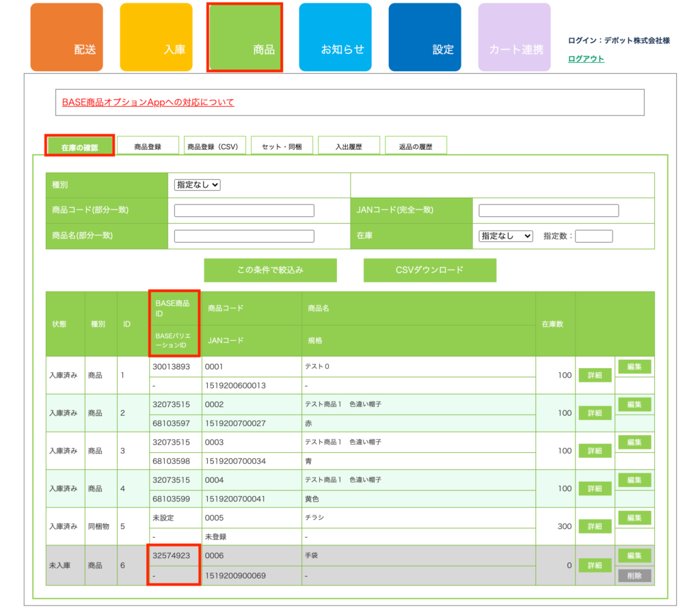Image resolution: width=700 pixels, height=615 pixels.
Task: Open BASE商品オプションApp notice link
Action: (148, 102)
